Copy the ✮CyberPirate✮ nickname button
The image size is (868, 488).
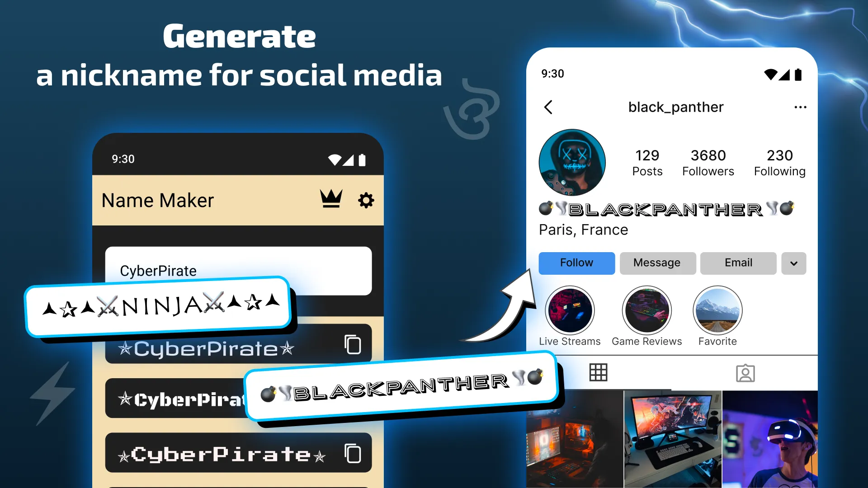(352, 347)
